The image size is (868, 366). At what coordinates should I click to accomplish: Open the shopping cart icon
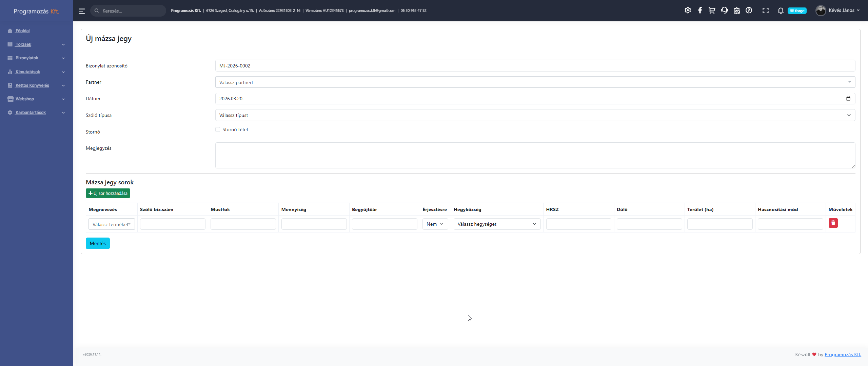(712, 11)
